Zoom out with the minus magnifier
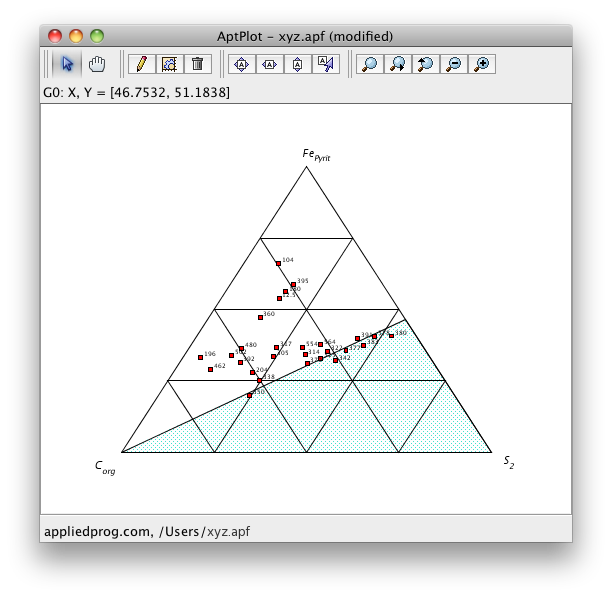Screen dimensions: 612x597 pos(453,64)
